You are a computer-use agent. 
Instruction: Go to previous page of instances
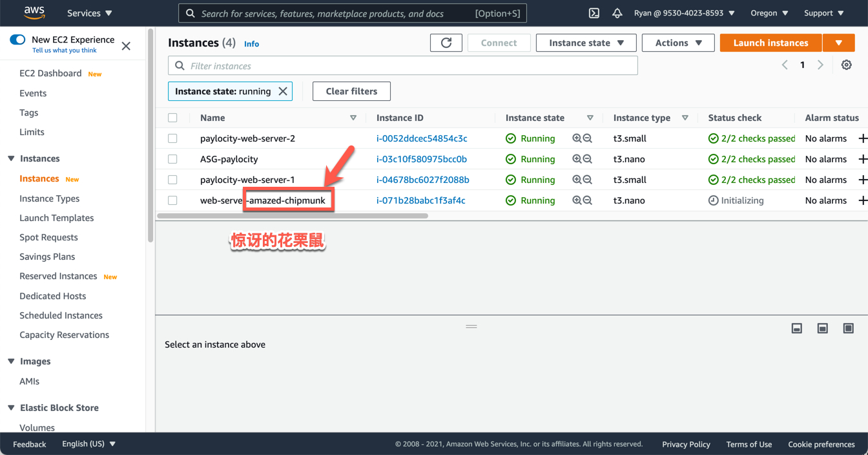[x=785, y=65]
